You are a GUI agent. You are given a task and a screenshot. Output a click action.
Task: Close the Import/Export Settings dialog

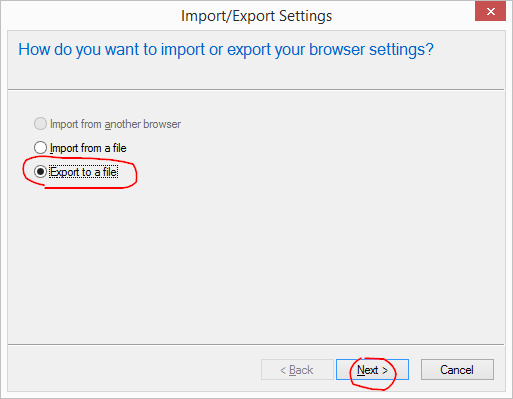pos(490,11)
